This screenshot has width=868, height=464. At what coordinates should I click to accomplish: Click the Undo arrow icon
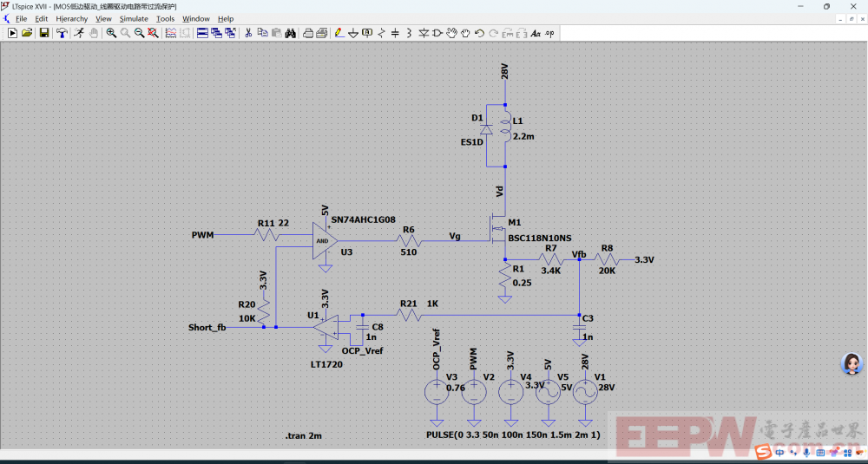[480, 33]
